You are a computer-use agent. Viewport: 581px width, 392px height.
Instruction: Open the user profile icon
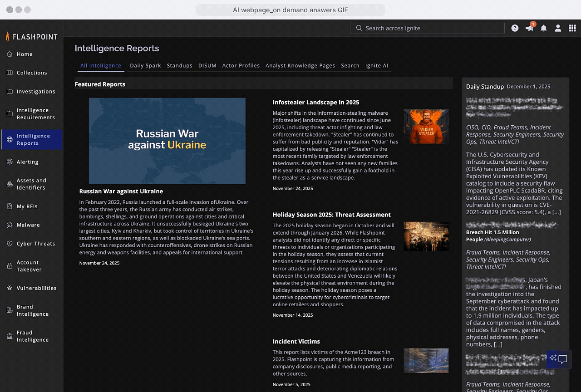(558, 28)
